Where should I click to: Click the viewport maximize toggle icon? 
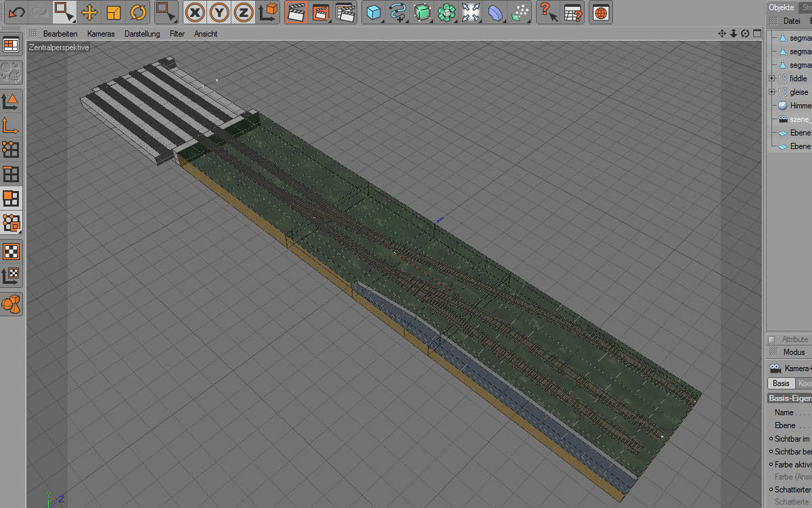[757, 33]
